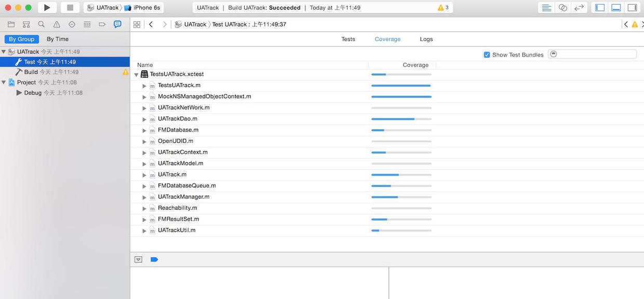Viewport: 644px width, 299px height.
Task: Expand the TestsUATrack.m row
Action: tap(144, 86)
